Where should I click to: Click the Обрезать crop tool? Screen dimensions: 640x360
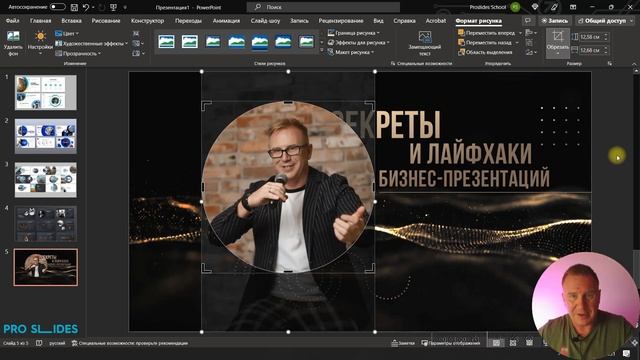(x=558, y=43)
